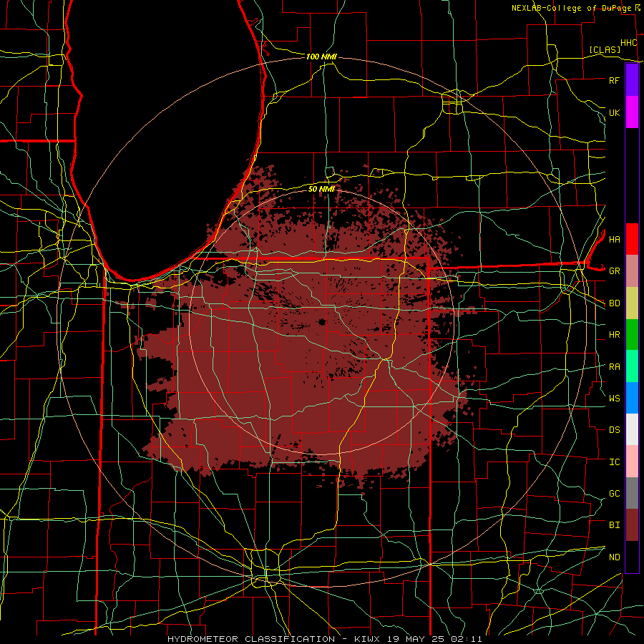644x644 pixels.
Task: Click the 'HYDROMETEOR CLASSIFICATION' title text
Action: (251, 639)
